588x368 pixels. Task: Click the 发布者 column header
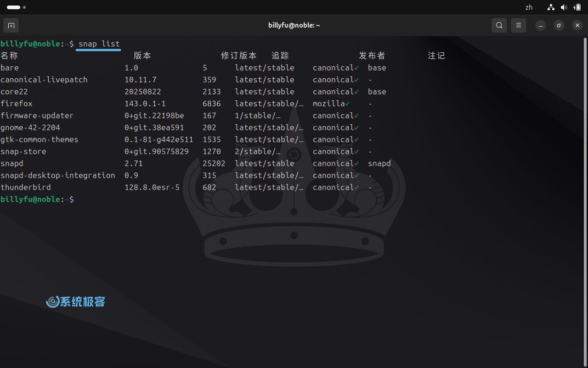pyautogui.click(x=372, y=56)
